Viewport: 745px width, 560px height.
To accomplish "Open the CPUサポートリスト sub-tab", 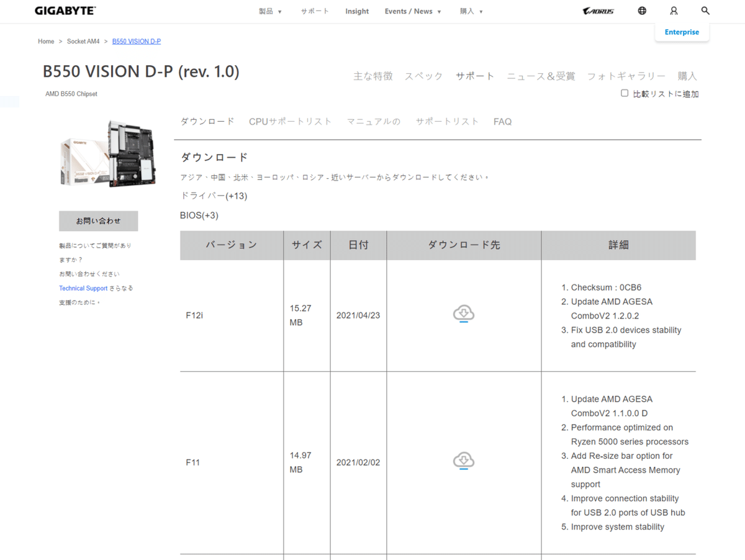I will coord(291,121).
